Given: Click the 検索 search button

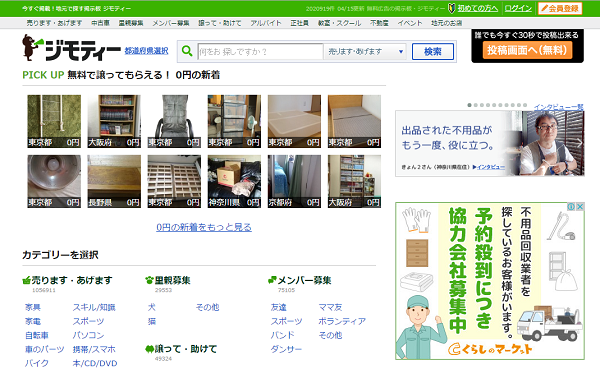Looking at the screenshot, I should click(433, 51).
